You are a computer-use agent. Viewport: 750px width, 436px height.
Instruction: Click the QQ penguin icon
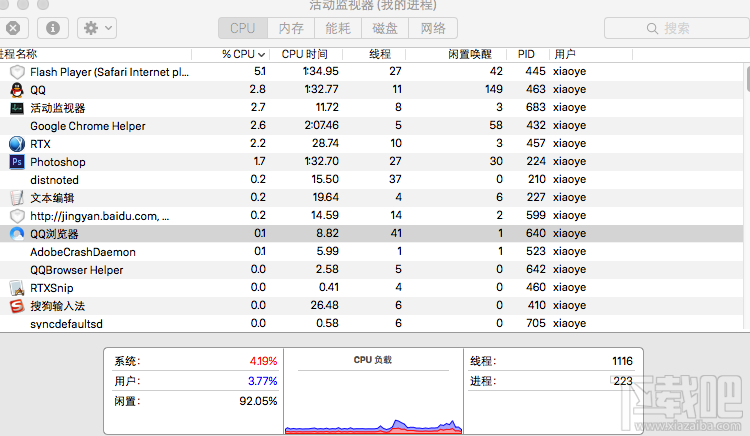[17, 90]
